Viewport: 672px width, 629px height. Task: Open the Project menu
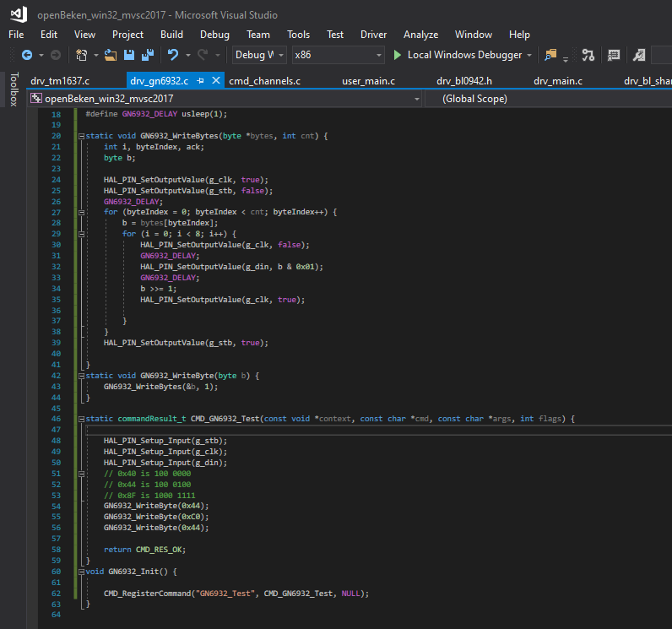(127, 35)
